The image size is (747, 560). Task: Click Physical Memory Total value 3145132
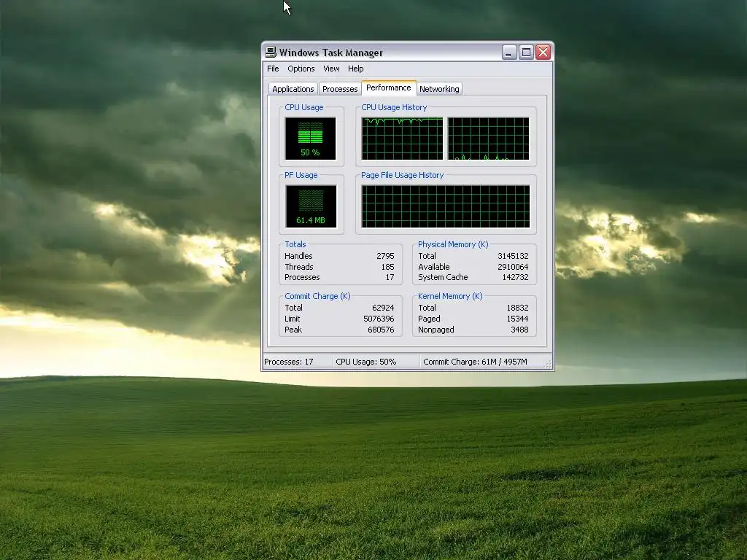click(513, 256)
